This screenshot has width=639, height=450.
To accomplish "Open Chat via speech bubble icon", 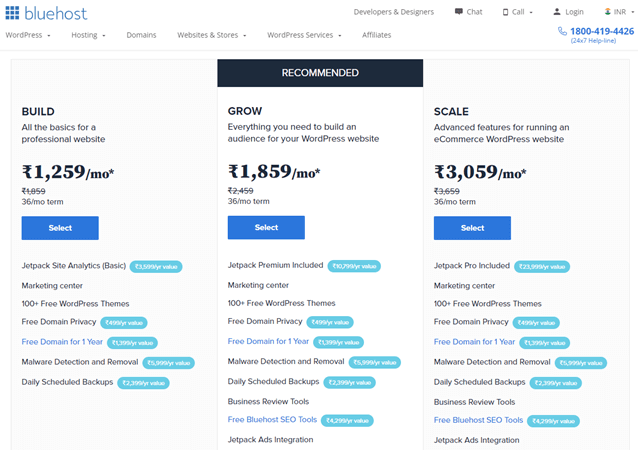I will tap(459, 12).
